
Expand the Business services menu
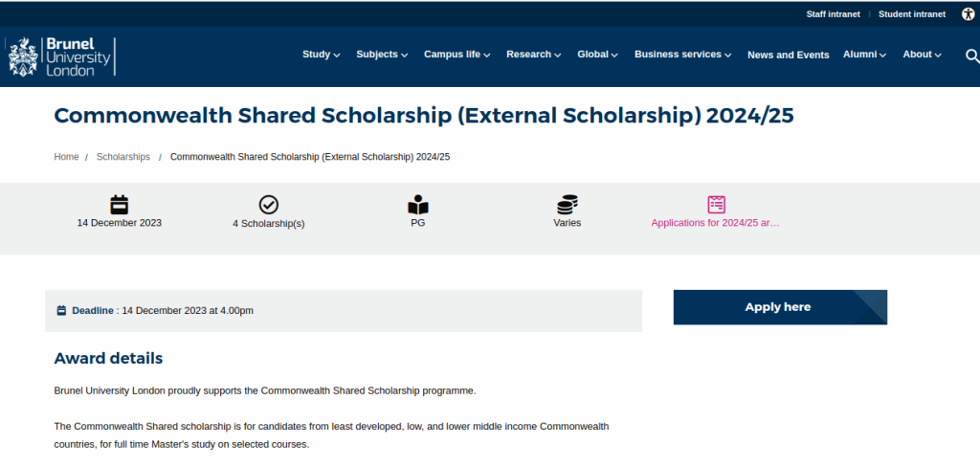682,55
